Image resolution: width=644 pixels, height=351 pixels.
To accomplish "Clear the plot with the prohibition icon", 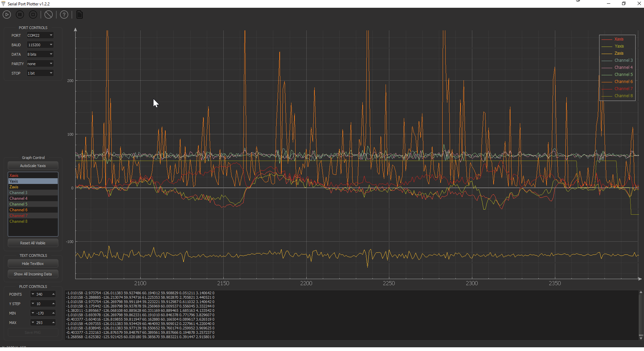I will pos(49,15).
